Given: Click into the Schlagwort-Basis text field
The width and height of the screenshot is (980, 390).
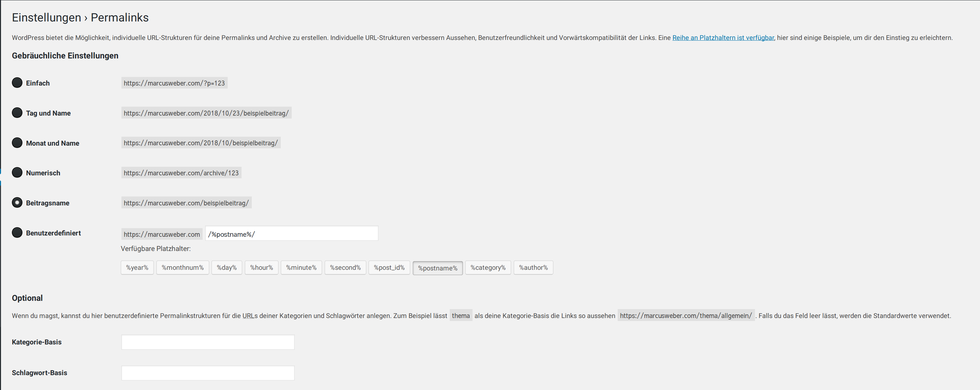Looking at the screenshot, I should [208, 373].
